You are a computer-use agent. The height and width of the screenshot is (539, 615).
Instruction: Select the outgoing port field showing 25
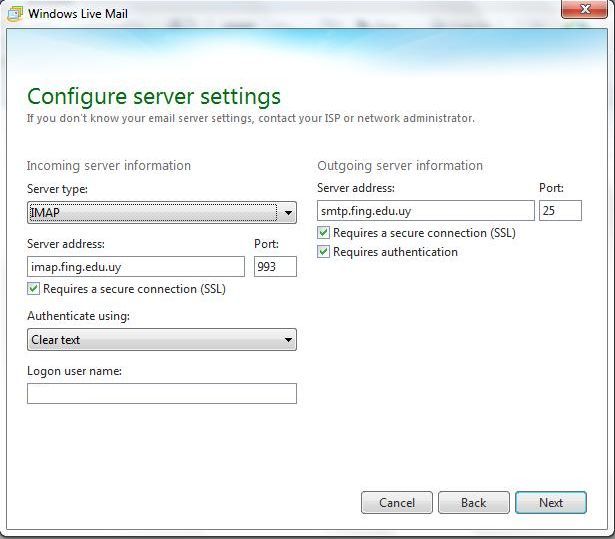point(559,211)
